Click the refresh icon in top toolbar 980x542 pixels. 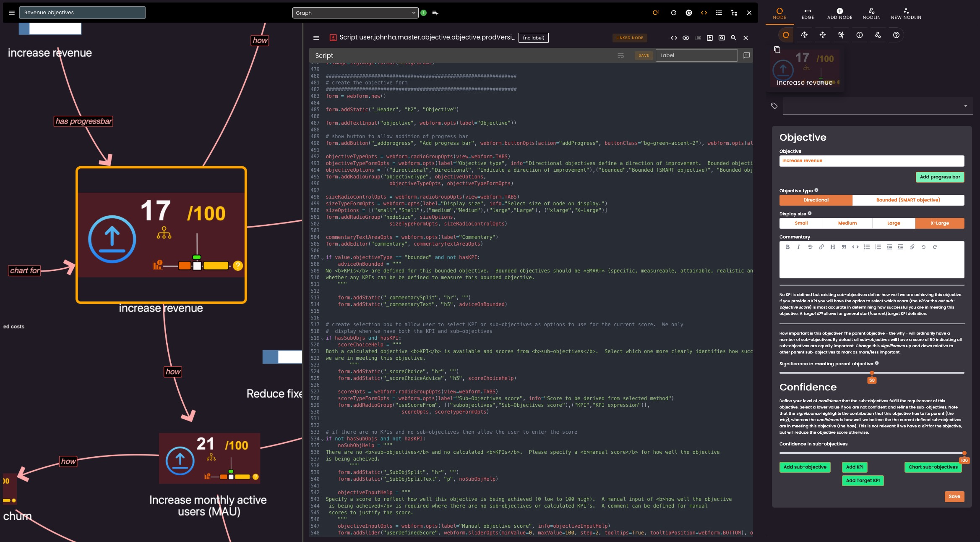673,13
